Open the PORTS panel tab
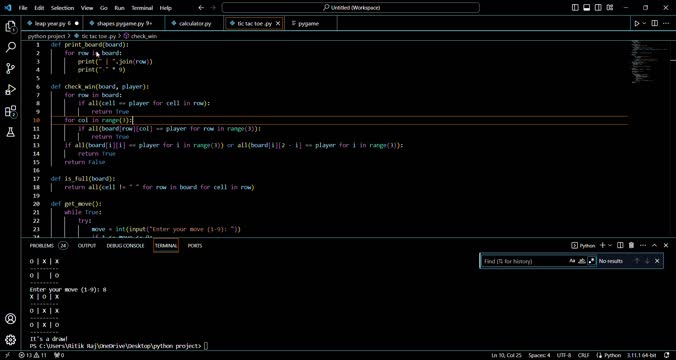 coord(195,245)
